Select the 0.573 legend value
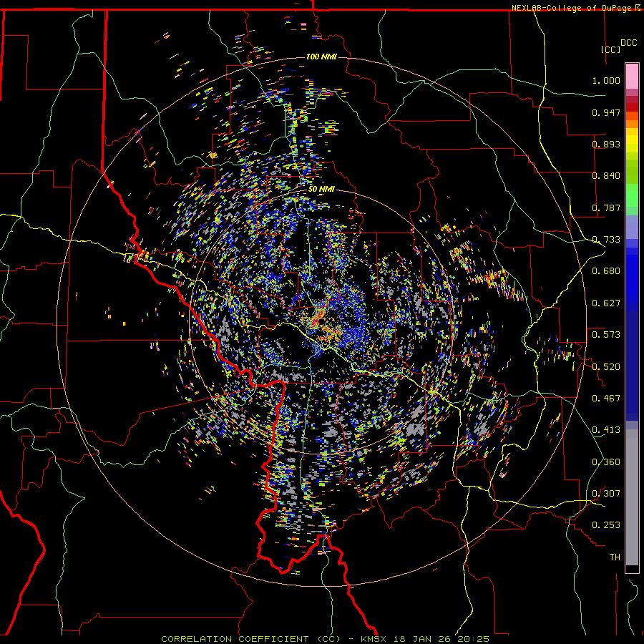The height and width of the screenshot is (644, 644). pos(606,335)
